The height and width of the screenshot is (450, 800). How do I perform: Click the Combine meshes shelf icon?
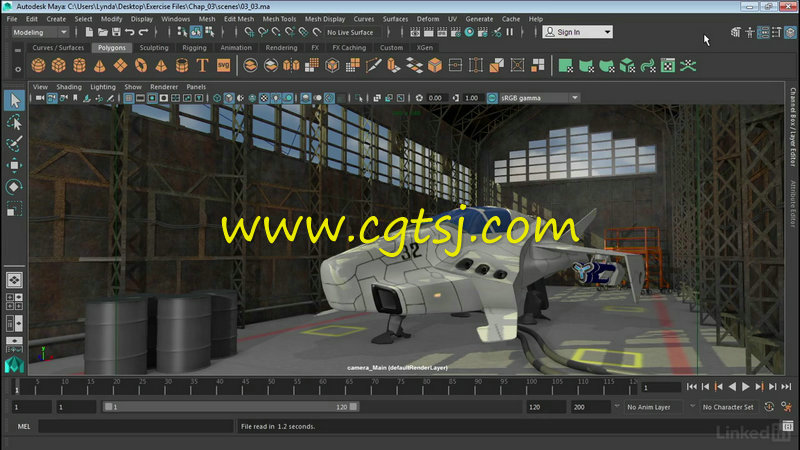tap(250, 65)
